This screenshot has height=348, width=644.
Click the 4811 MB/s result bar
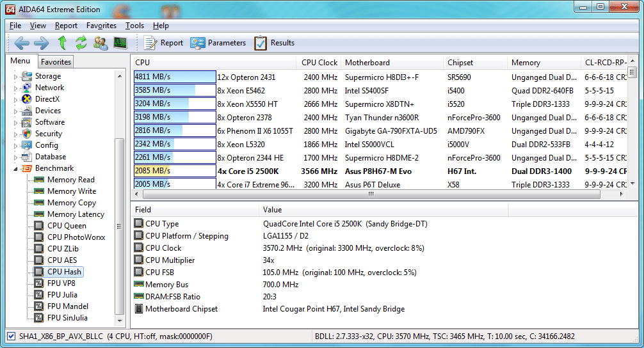tap(175, 77)
